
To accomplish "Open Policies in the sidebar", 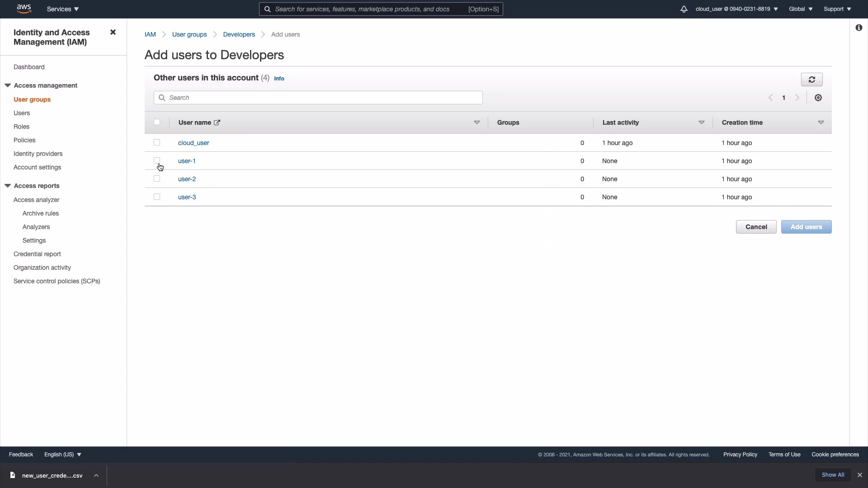I will pos(24,140).
